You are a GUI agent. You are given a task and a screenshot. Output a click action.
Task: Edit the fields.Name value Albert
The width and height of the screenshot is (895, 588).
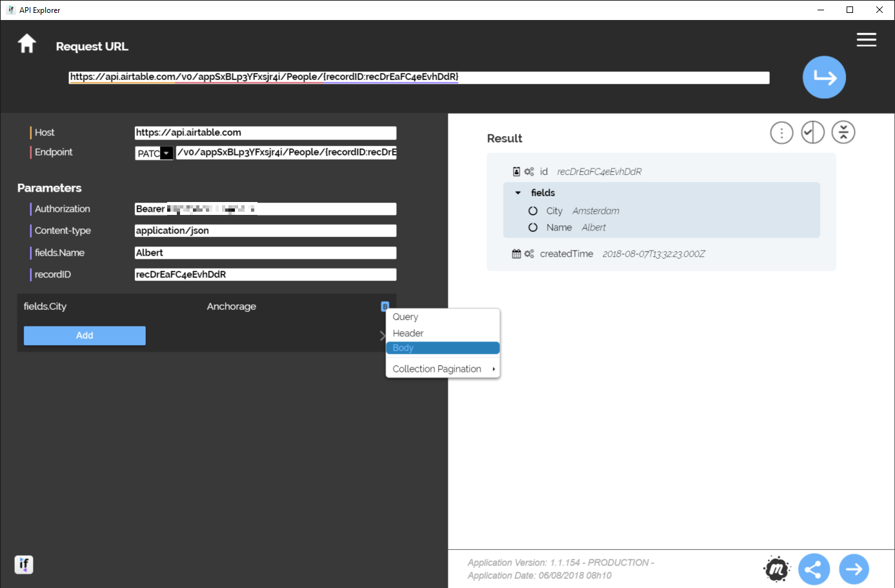tap(265, 253)
